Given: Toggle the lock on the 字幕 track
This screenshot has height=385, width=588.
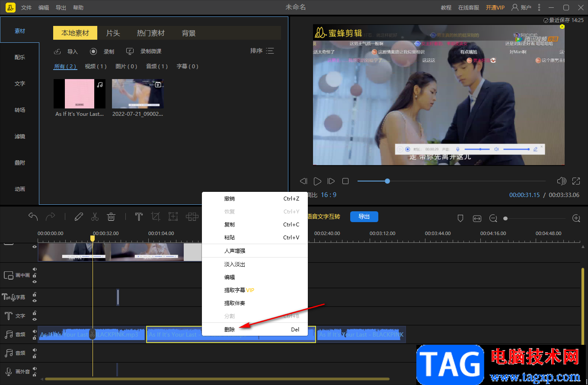Looking at the screenshot, I should [35, 294].
